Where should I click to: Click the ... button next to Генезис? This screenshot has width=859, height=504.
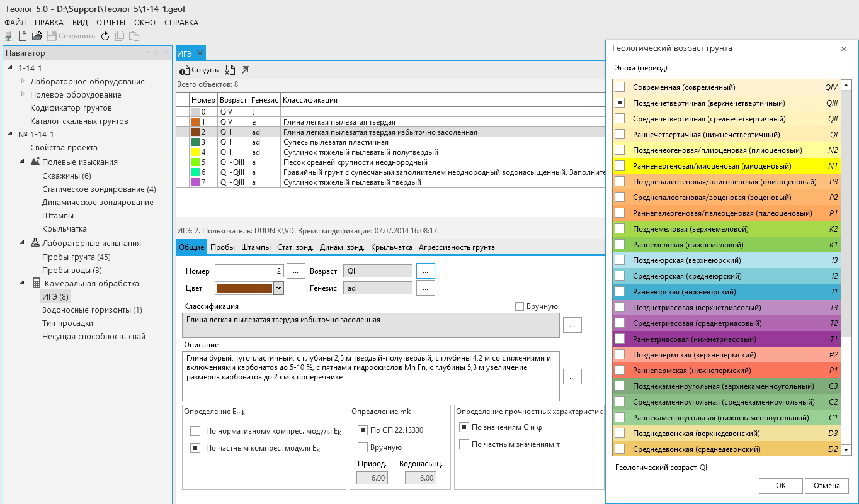[x=425, y=288]
